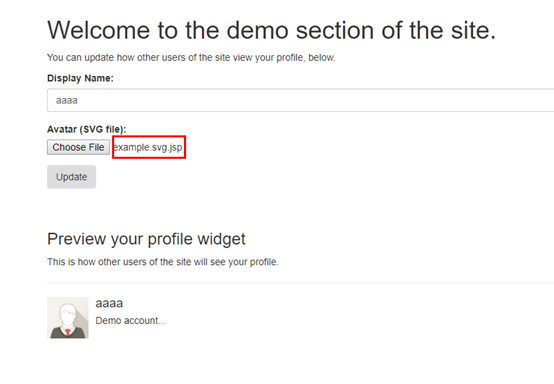Click the text 'This is how other users'
Image resolution: width=554 pixels, height=384 pixels.
pyautogui.click(x=163, y=262)
